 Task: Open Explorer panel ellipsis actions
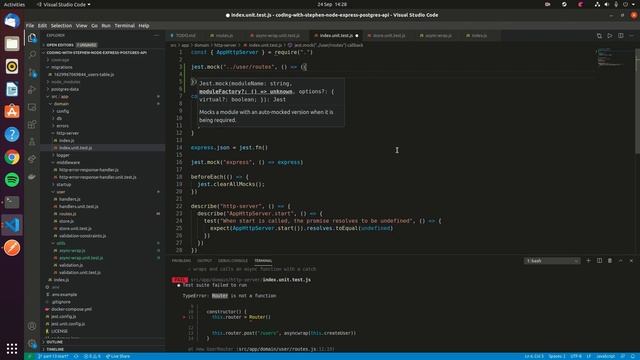pyautogui.click(x=156, y=36)
